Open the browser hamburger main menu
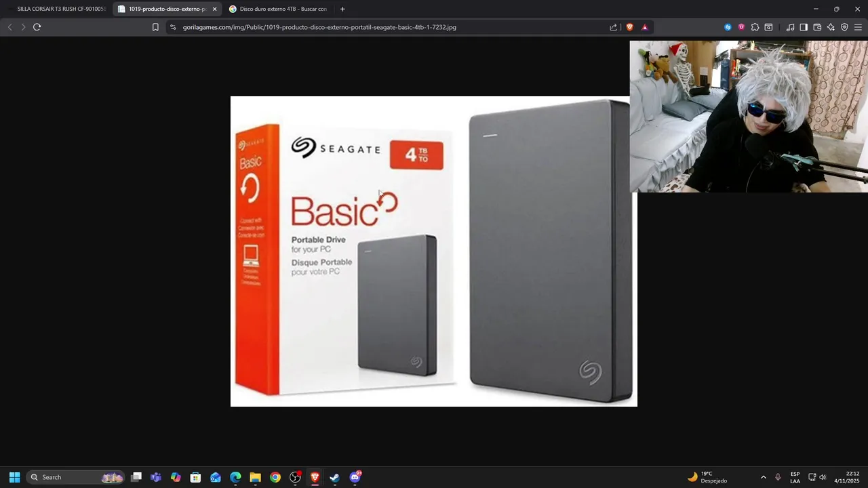This screenshot has width=868, height=488. click(x=858, y=27)
